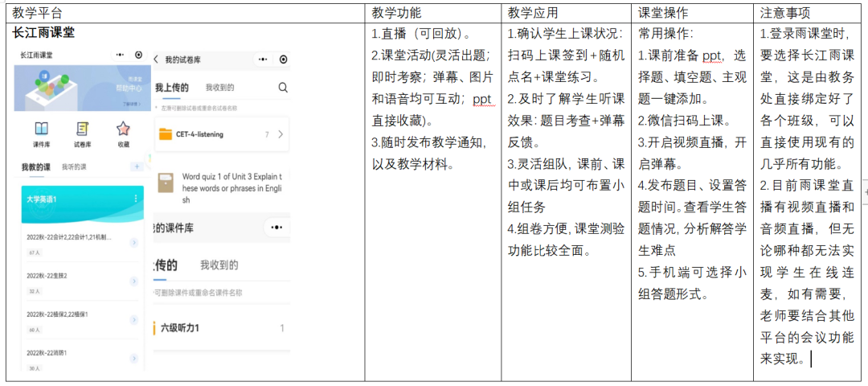Click the more-options dots in 我的试卷库 header

[x=263, y=60]
